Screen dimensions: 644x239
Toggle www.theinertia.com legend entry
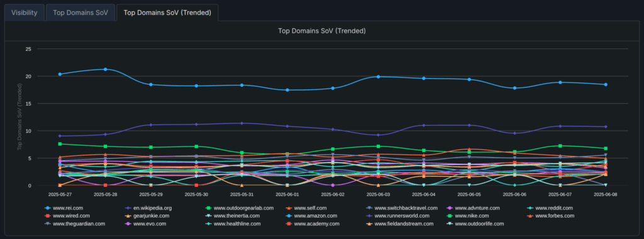232,216
